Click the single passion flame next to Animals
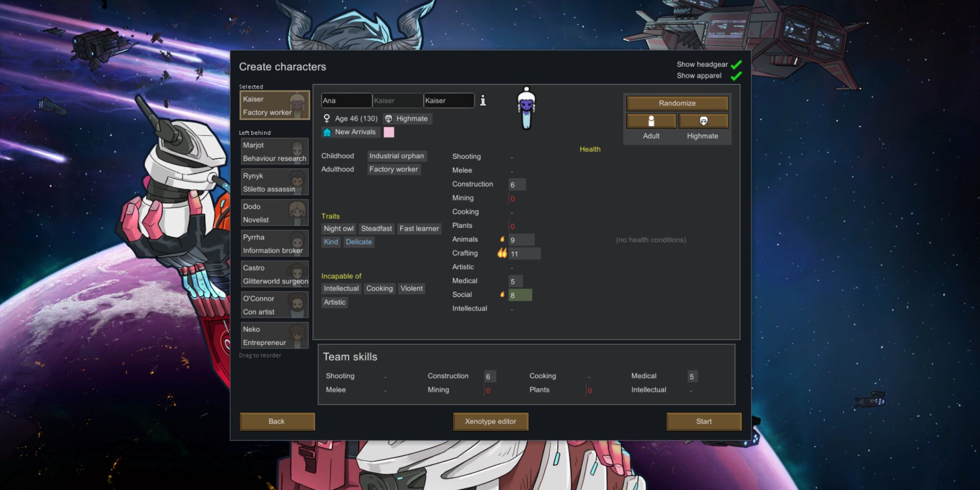This screenshot has height=490, width=980. pos(502,239)
